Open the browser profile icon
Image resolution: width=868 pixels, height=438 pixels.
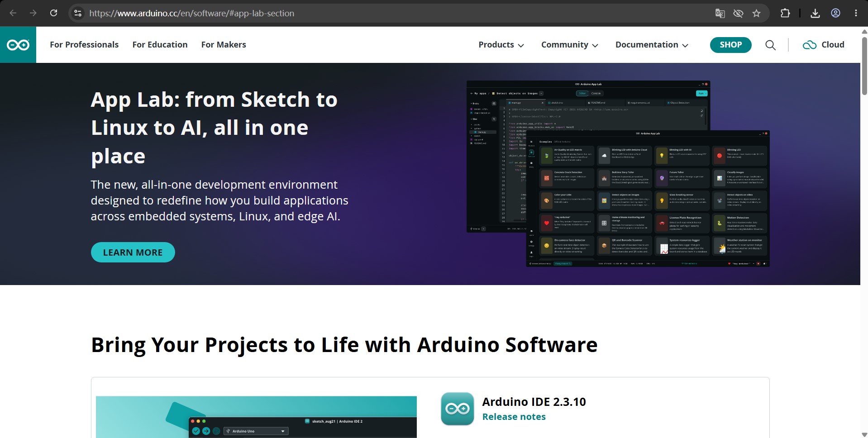click(835, 13)
